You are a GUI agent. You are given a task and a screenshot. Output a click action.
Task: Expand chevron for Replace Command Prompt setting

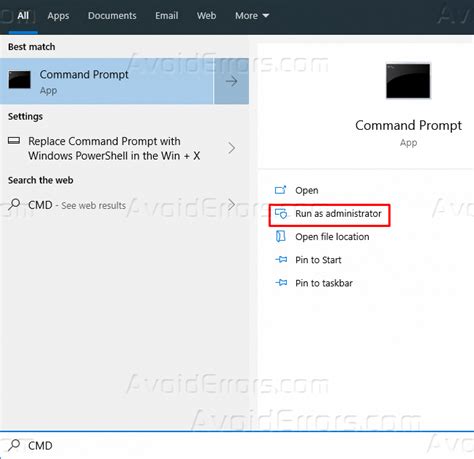point(232,148)
